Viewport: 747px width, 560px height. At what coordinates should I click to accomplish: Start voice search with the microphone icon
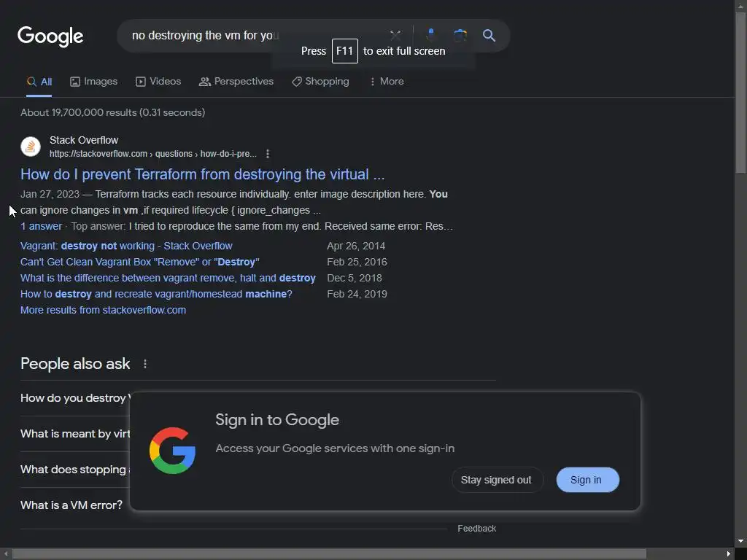point(430,35)
